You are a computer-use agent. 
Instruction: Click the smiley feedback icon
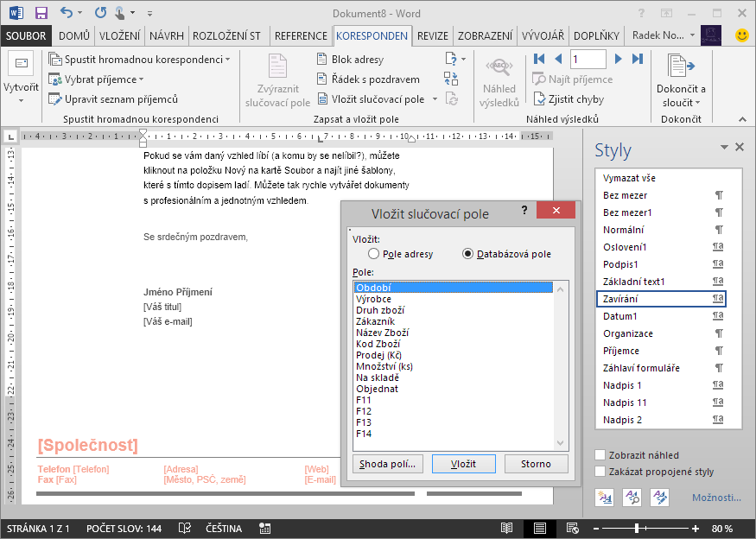click(742, 35)
